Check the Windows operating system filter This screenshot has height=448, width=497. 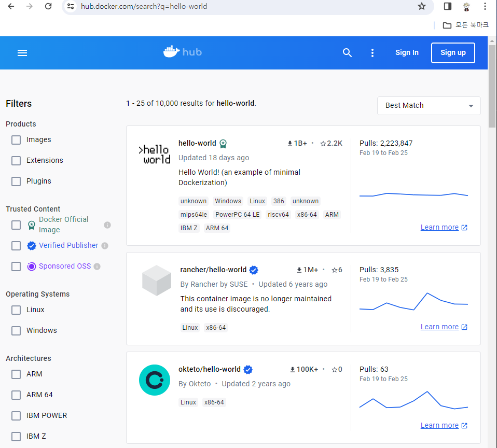tap(16, 331)
